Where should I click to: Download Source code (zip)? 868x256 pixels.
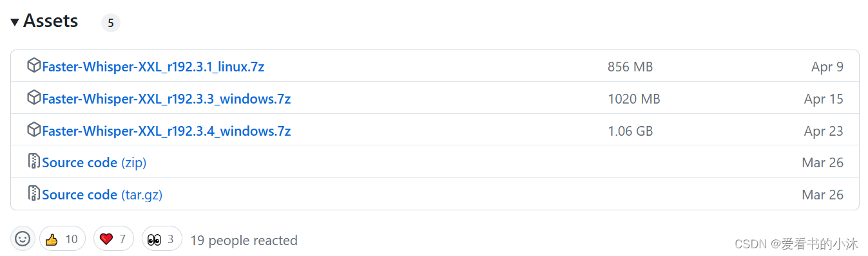(x=94, y=163)
